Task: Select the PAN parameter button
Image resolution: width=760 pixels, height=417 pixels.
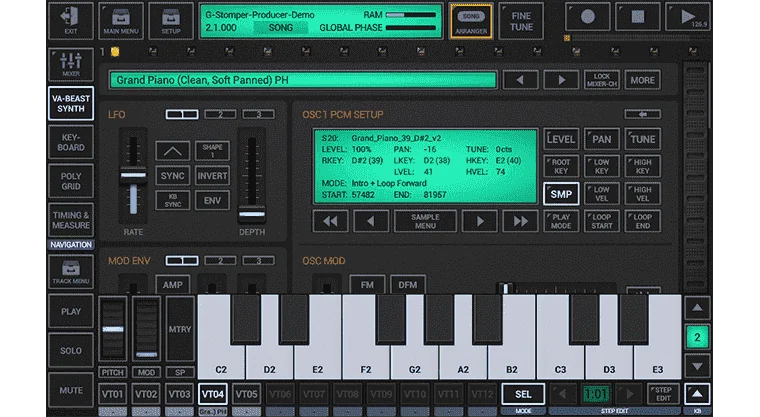Action: pos(602,139)
